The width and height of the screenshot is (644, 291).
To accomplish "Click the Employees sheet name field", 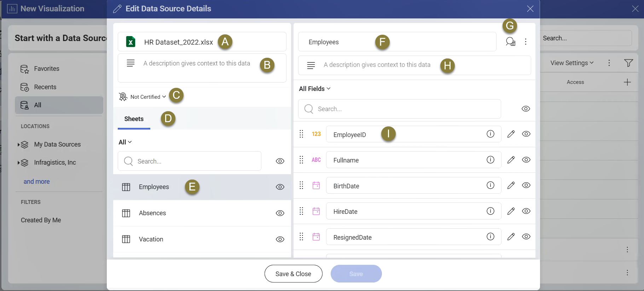I will [397, 42].
